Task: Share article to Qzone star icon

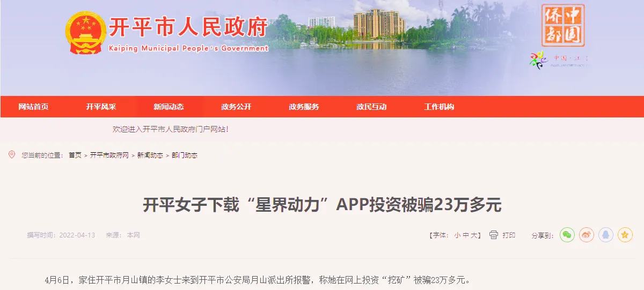Action: (x=625, y=235)
